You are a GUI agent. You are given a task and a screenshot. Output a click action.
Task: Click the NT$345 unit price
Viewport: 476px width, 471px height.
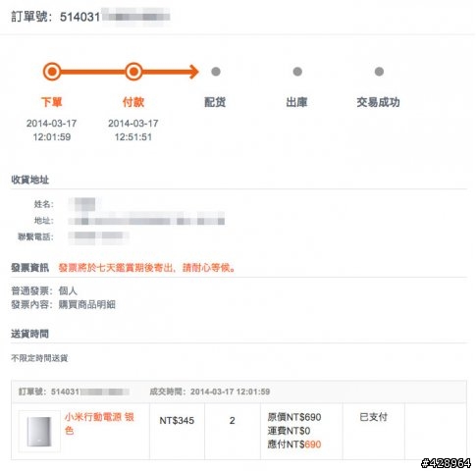tap(177, 420)
